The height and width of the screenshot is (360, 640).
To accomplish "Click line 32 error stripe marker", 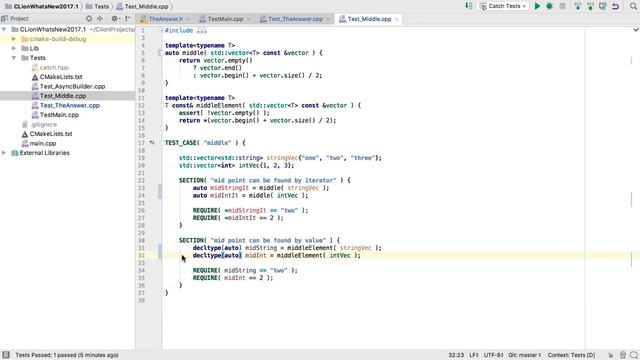I will click(x=631, y=259).
